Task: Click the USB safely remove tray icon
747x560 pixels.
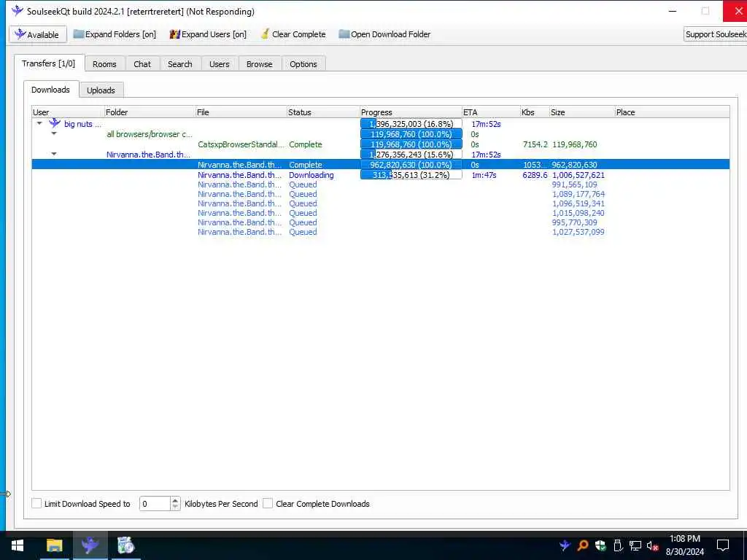Action: 618,545
